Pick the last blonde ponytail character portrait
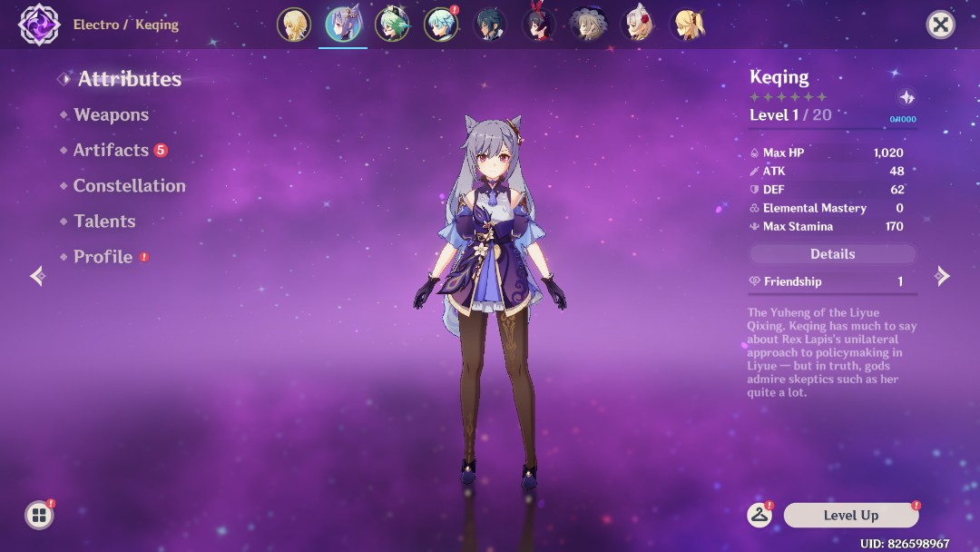The height and width of the screenshot is (552, 980). tap(686, 25)
